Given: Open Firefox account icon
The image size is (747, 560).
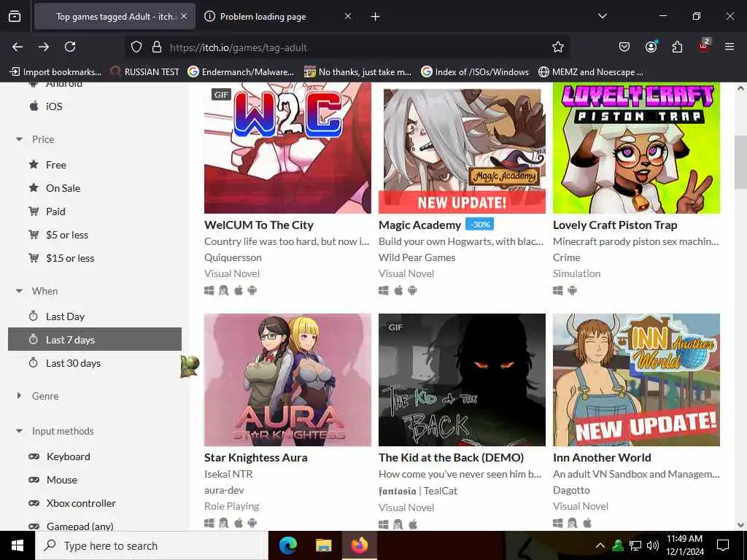Looking at the screenshot, I should [x=651, y=47].
